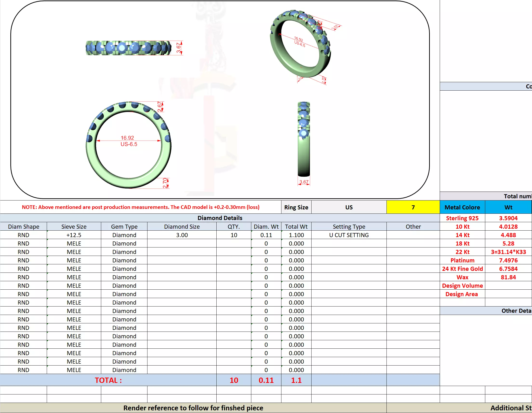Image resolution: width=532 pixels, height=413 pixels.
Task: Click the Metal Colore header cell
Action: (x=462, y=207)
